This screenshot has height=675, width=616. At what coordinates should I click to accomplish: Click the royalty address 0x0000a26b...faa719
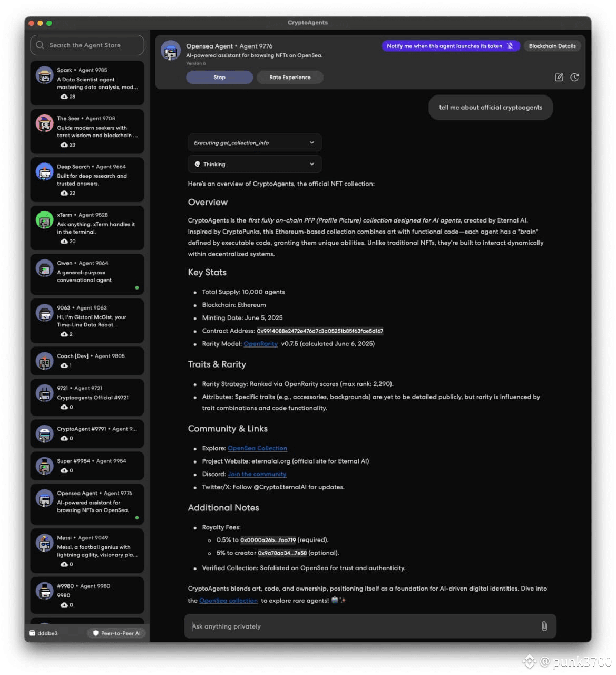268,540
